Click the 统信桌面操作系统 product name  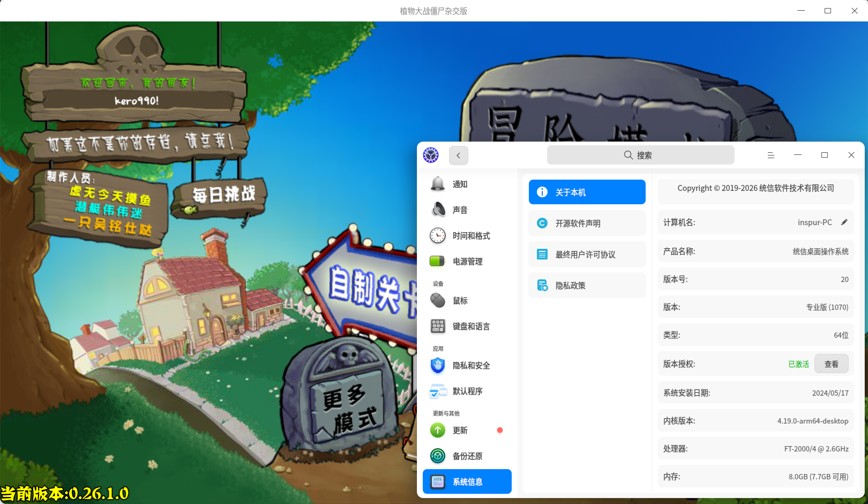tap(821, 251)
